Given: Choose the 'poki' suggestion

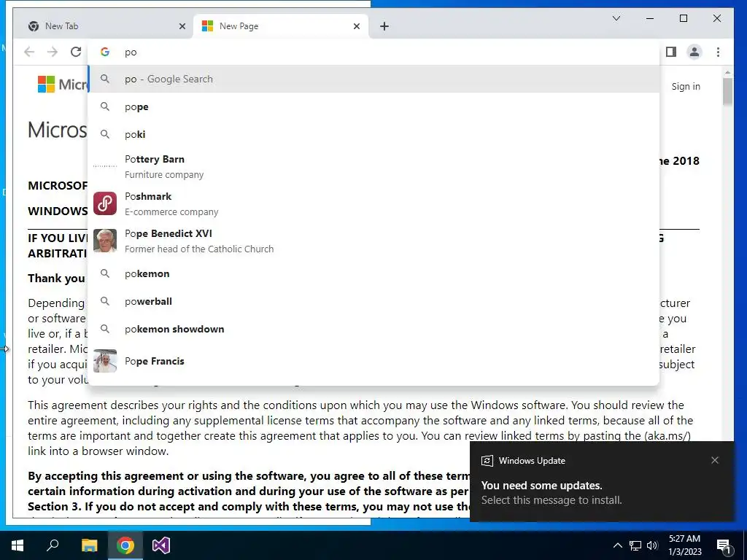Looking at the screenshot, I should pyautogui.click(x=374, y=134).
